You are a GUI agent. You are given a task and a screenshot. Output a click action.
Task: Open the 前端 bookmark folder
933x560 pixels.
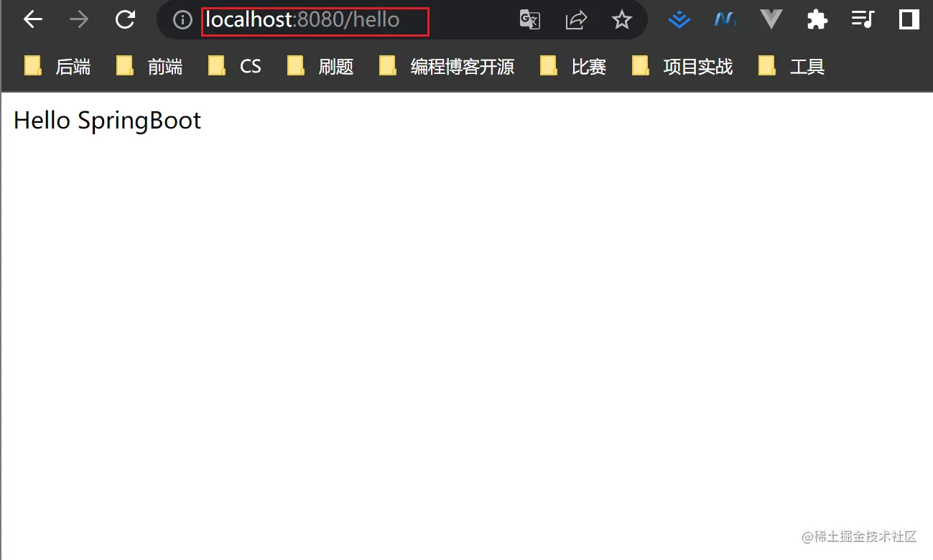tap(149, 67)
